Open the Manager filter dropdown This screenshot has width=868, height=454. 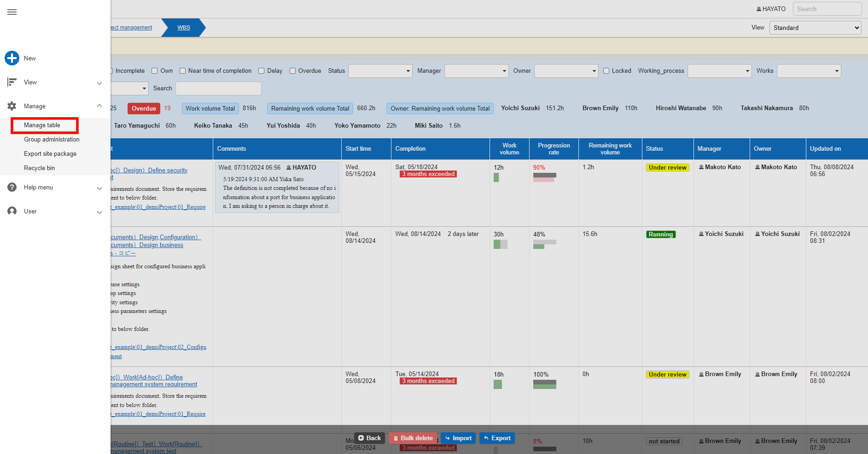(x=476, y=71)
